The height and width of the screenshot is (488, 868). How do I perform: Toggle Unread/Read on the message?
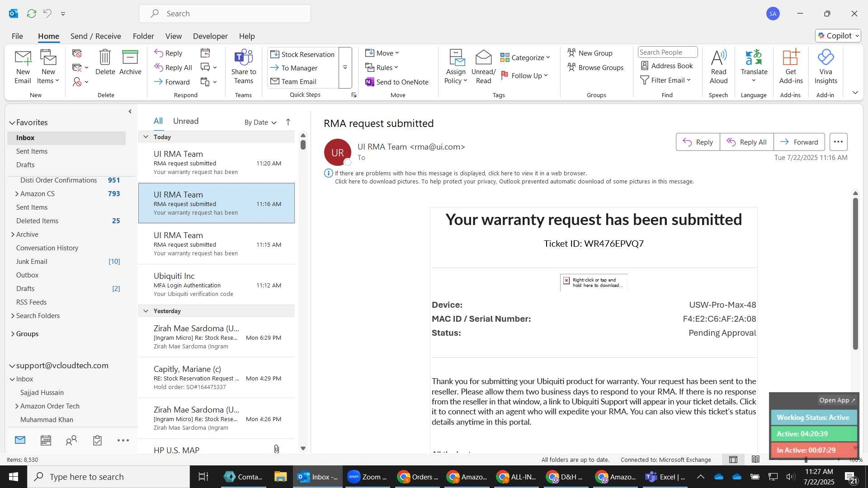coord(483,67)
